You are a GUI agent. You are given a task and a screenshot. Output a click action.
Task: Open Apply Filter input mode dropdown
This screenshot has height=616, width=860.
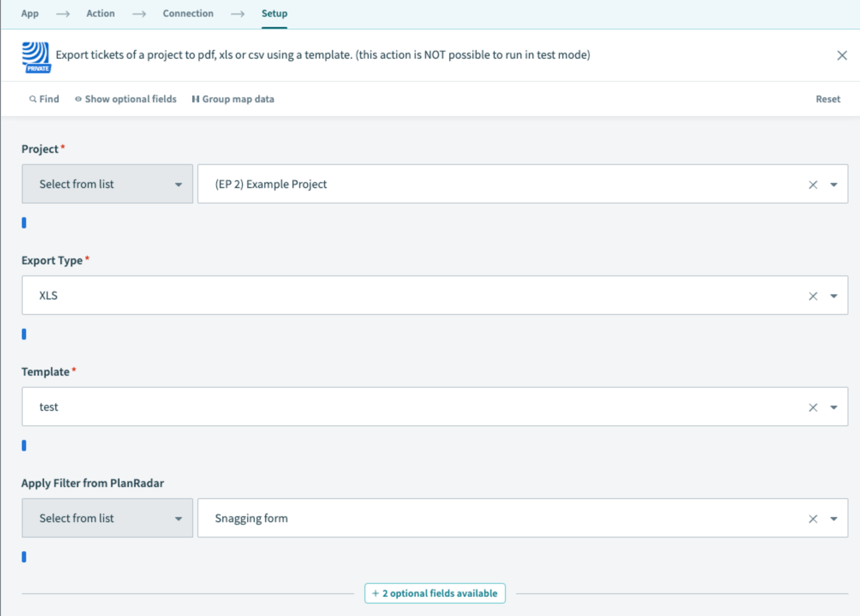click(107, 518)
